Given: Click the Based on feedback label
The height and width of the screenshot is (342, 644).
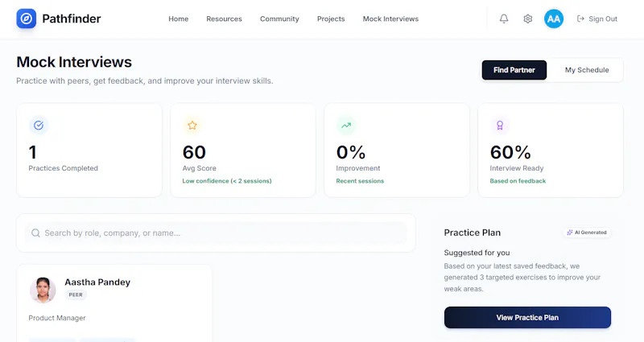Looking at the screenshot, I should tap(518, 181).
